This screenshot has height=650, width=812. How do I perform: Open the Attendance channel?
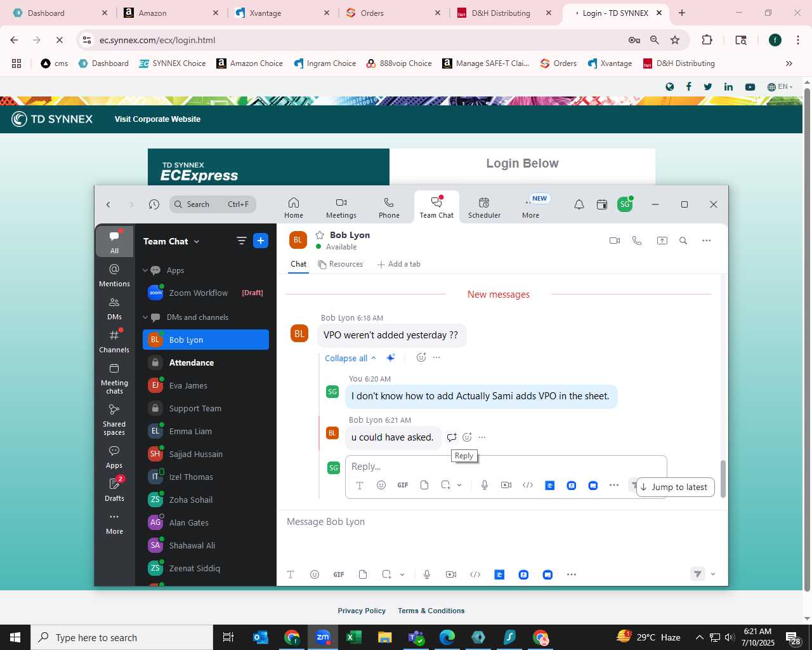[206, 362]
